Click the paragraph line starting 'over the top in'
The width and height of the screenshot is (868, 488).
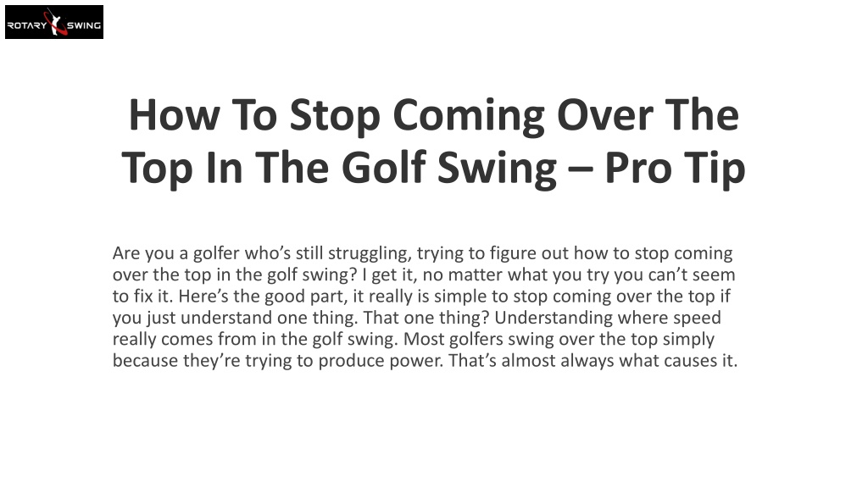pos(424,274)
